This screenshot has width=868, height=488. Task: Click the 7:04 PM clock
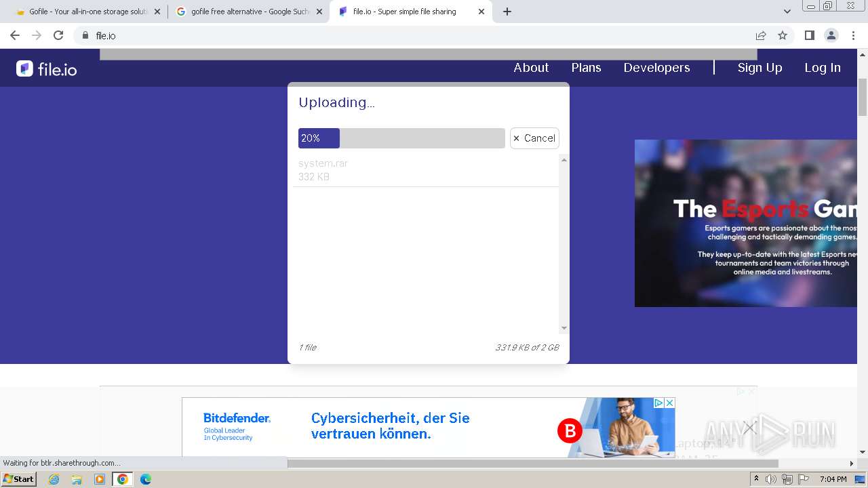(x=833, y=479)
